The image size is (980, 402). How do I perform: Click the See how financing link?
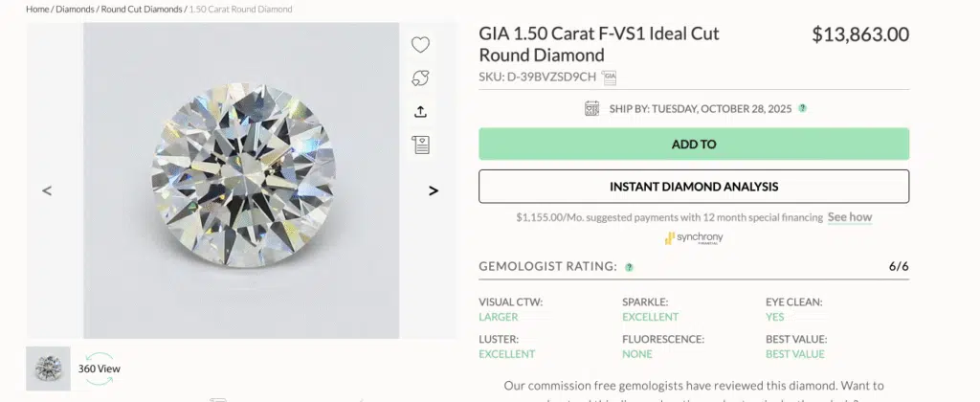(x=849, y=217)
